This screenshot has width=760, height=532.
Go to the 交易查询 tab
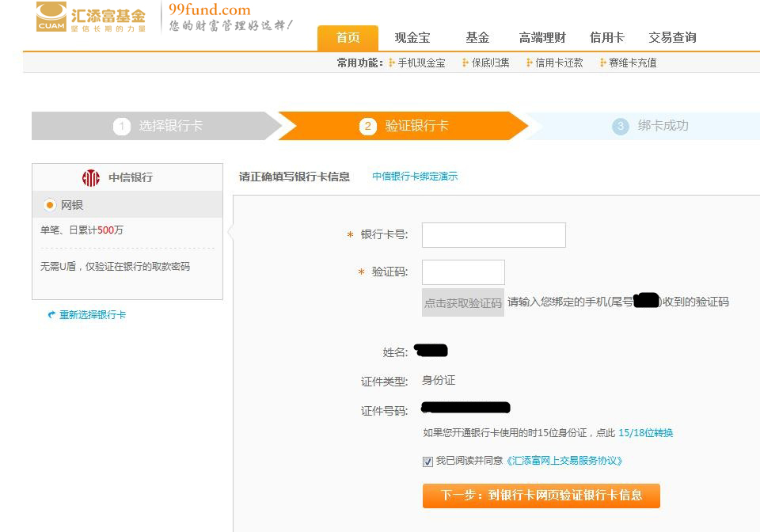[x=672, y=38]
